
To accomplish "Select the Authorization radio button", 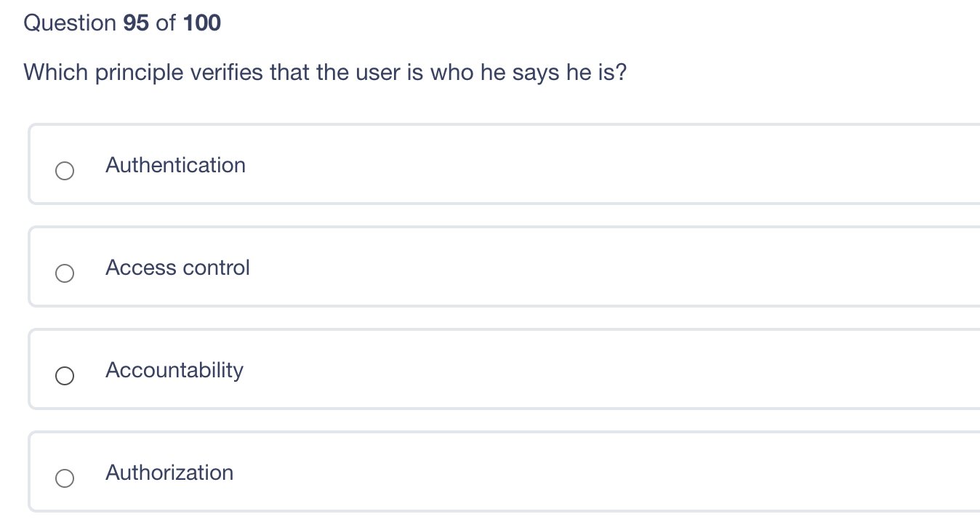I will pos(65,478).
